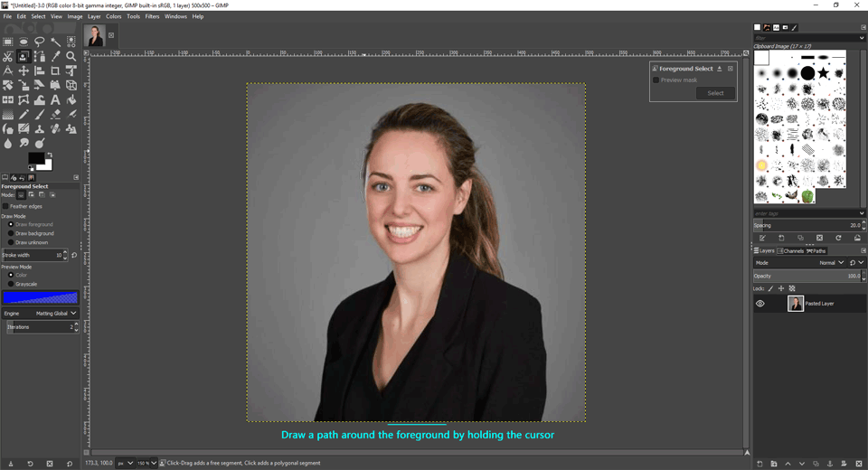
Task: Select the Fuzzy Select magic wand tool
Action: [55, 42]
